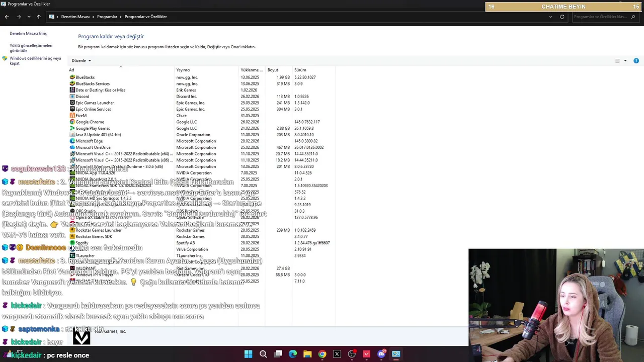Click version 145.0.7632.117 cell

pyautogui.click(x=307, y=122)
